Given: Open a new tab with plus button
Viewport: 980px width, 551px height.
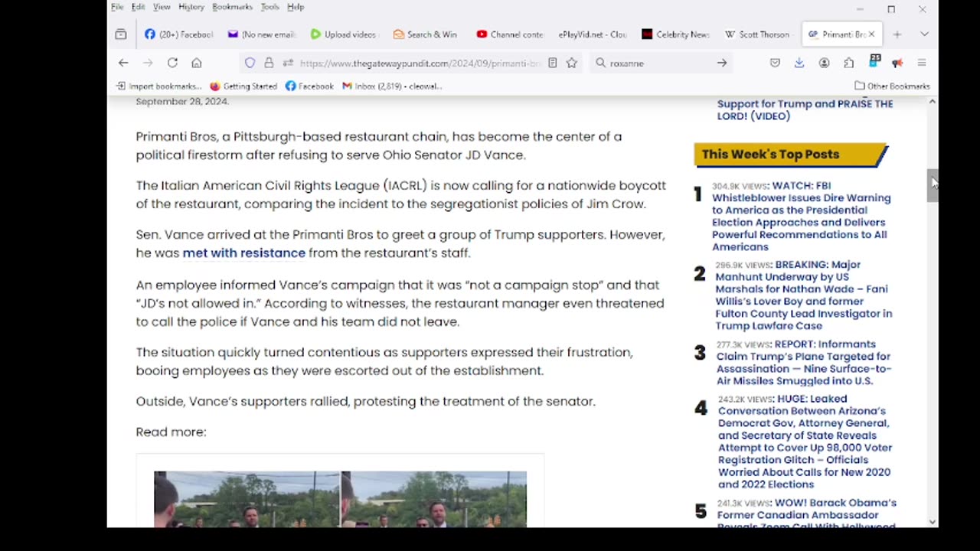Looking at the screenshot, I should (897, 34).
